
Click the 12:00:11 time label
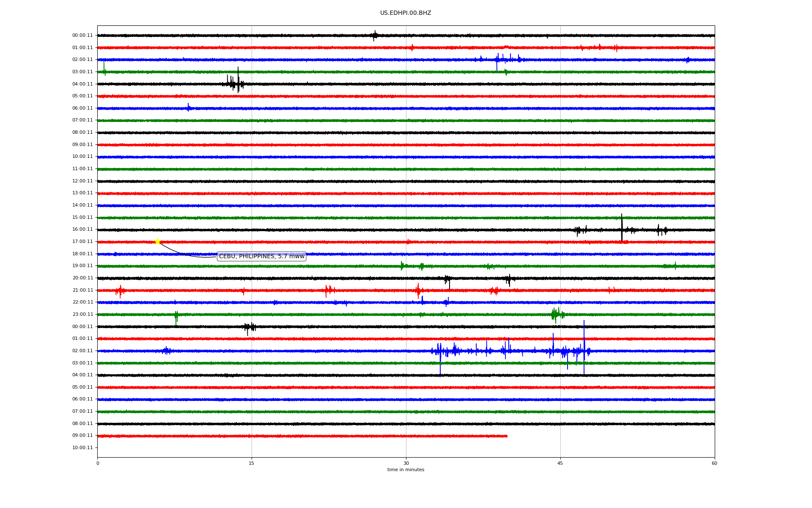click(82, 181)
